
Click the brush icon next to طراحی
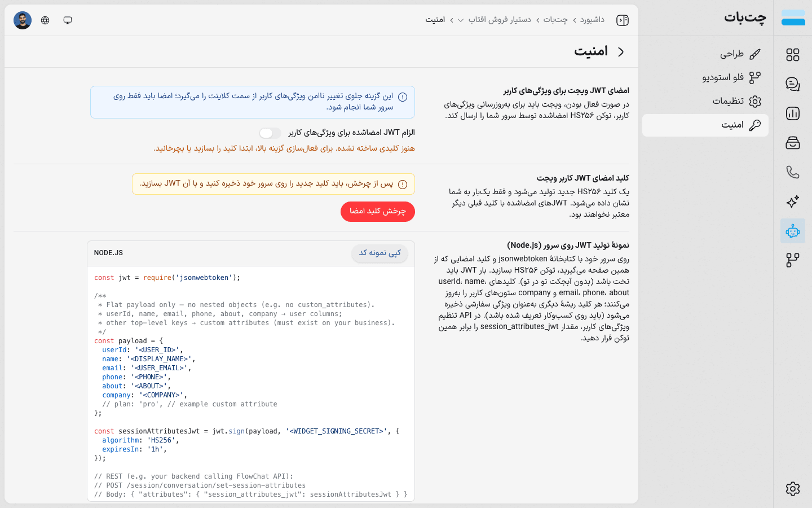tap(755, 54)
